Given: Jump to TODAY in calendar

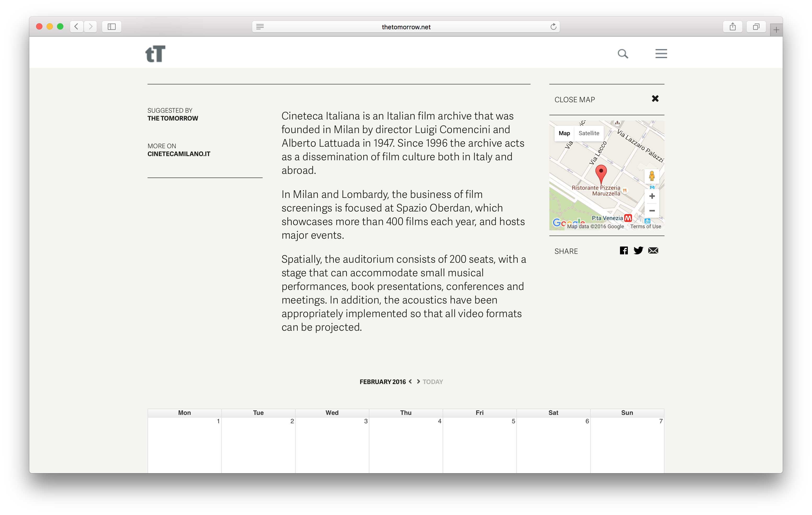Looking at the screenshot, I should [433, 382].
